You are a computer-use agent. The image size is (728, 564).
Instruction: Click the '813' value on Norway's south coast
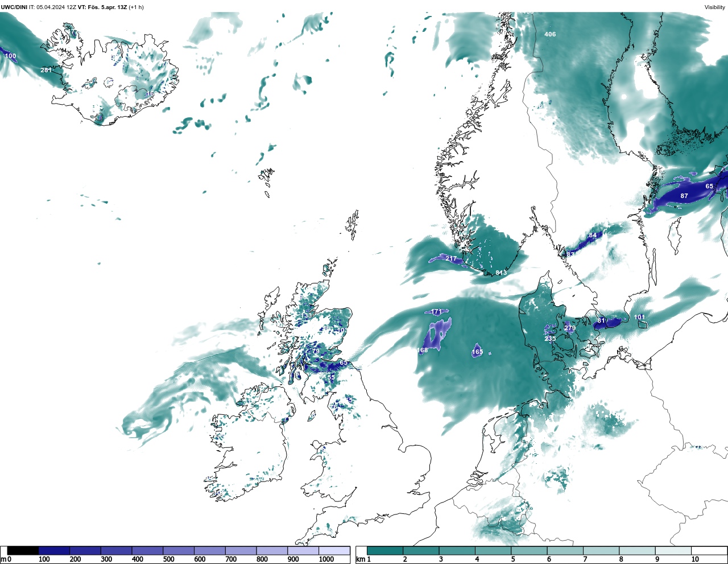pos(501,273)
